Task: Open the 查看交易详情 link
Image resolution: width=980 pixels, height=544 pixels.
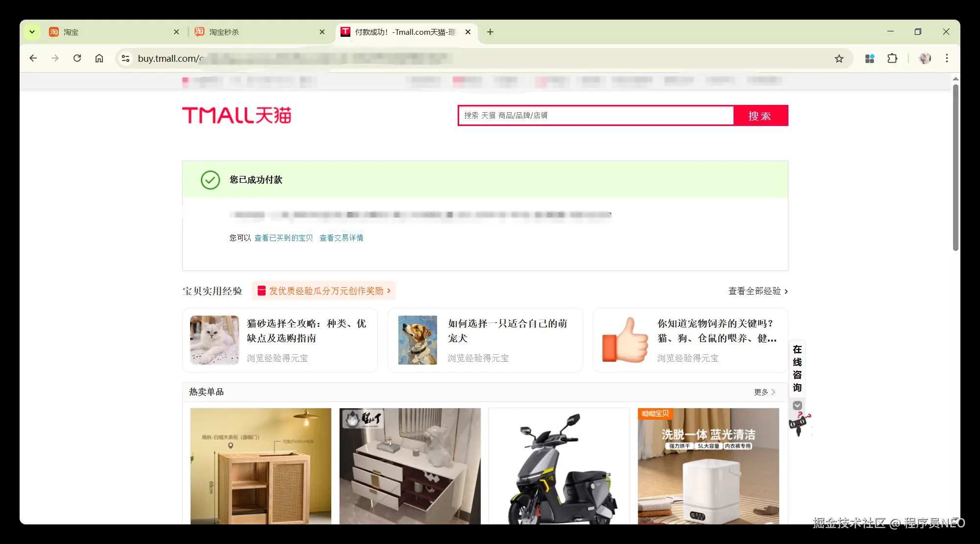Action: (341, 238)
